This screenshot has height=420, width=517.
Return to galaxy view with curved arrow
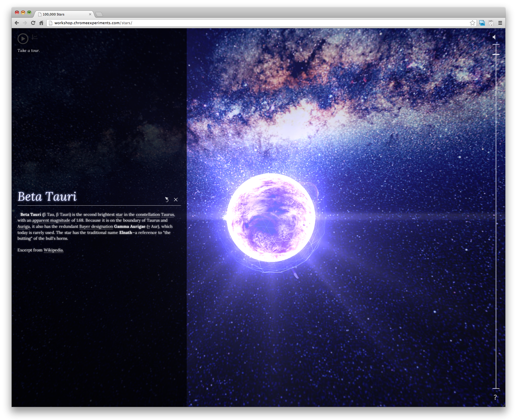coord(167,199)
